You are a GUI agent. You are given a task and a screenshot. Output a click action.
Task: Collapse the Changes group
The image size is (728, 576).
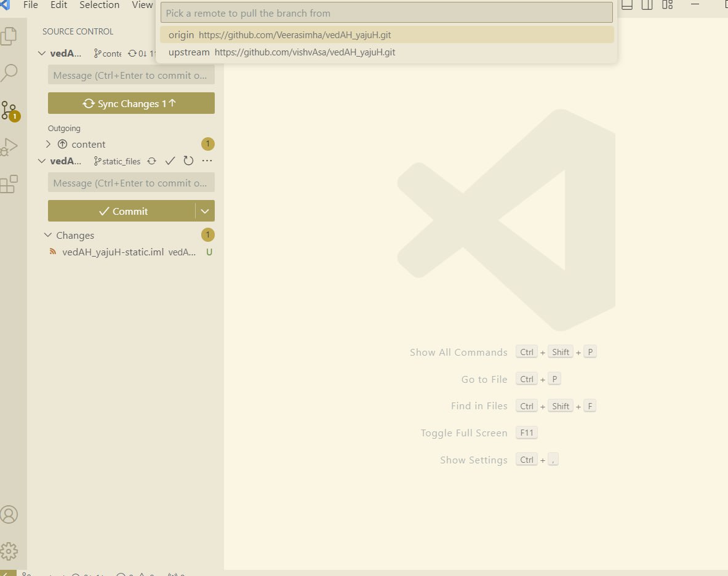pyautogui.click(x=48, y=235)
